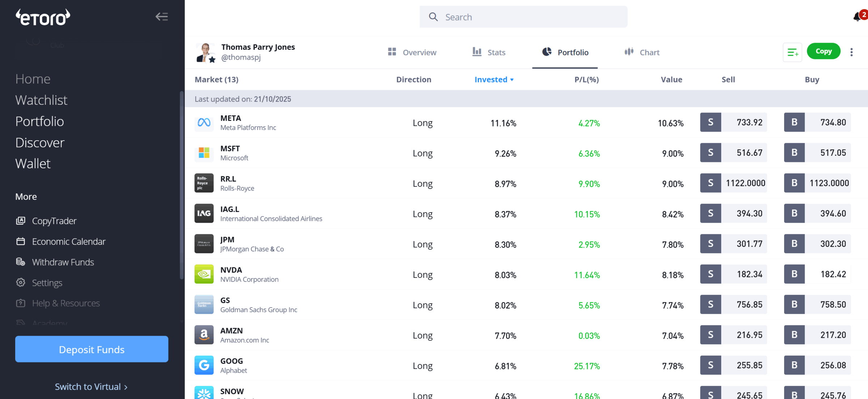This screenshot has width=868, height=399.
Task: Click the NVIDIA logo icon
Action: click(x=204, y=275)
